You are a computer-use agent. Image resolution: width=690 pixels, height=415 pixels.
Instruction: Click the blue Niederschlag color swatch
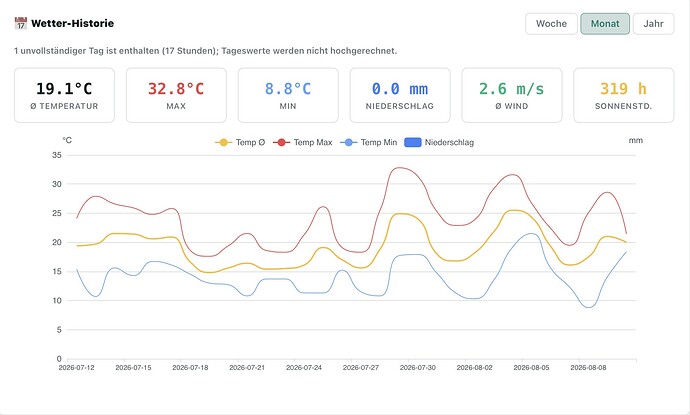point(413,142)
